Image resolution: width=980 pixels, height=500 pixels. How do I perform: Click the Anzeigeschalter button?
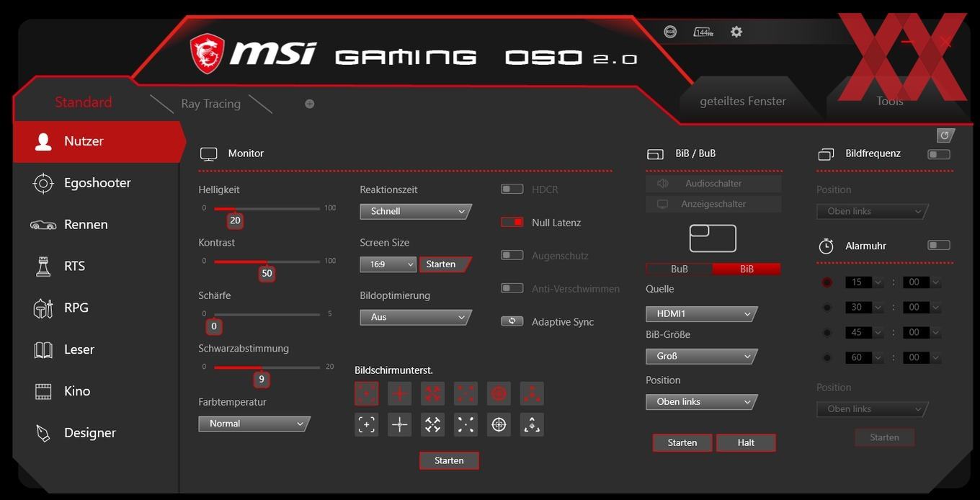[x=713, y=204]
